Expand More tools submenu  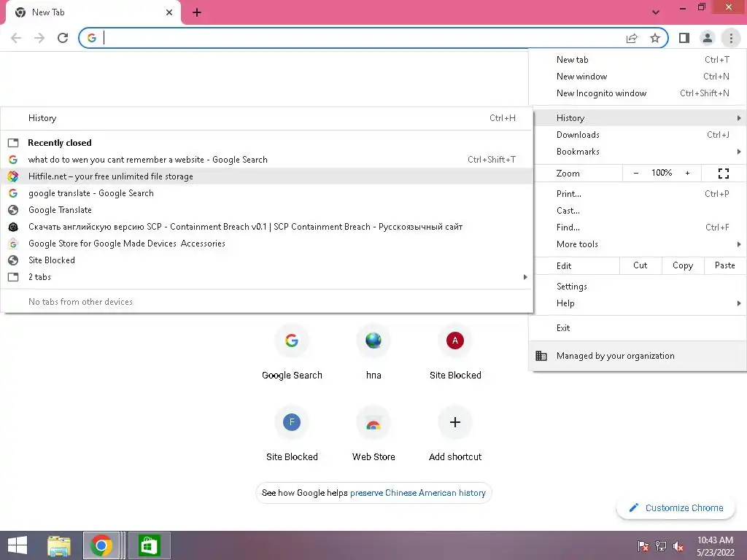pos(638,244)
